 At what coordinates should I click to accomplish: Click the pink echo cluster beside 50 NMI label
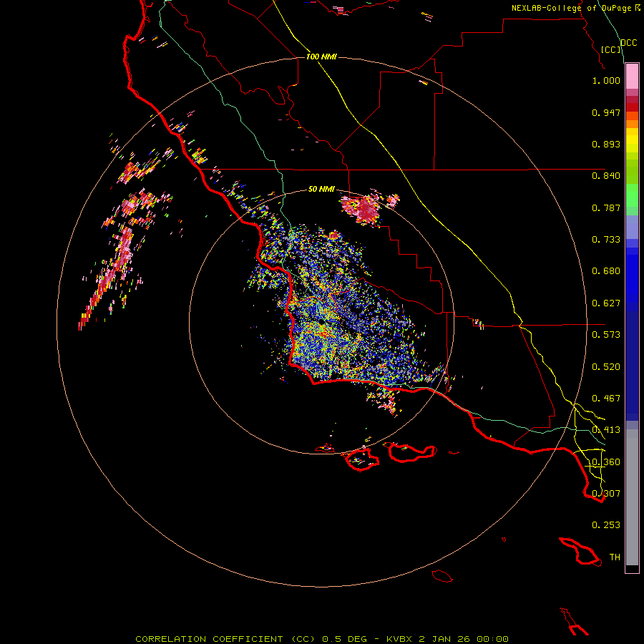pos(367,209)
